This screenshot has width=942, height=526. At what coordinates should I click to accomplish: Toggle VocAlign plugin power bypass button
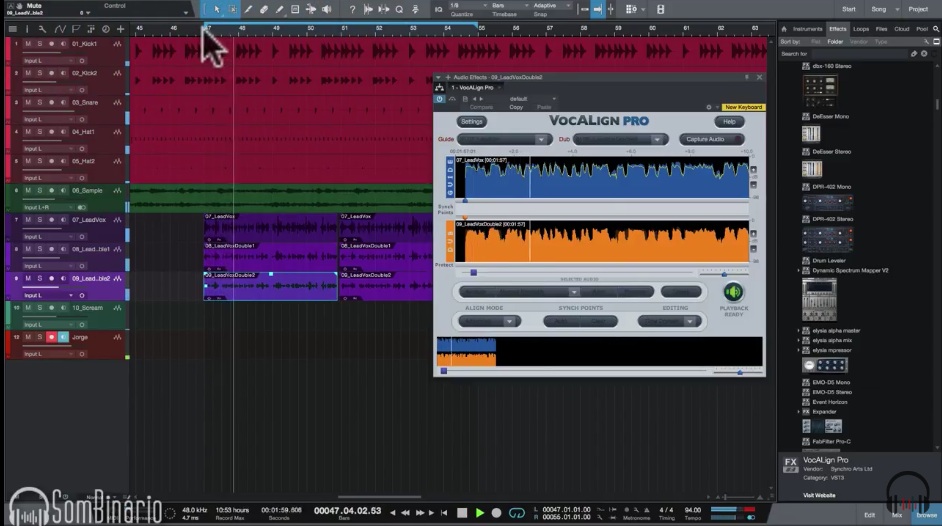tap(440, 99)
